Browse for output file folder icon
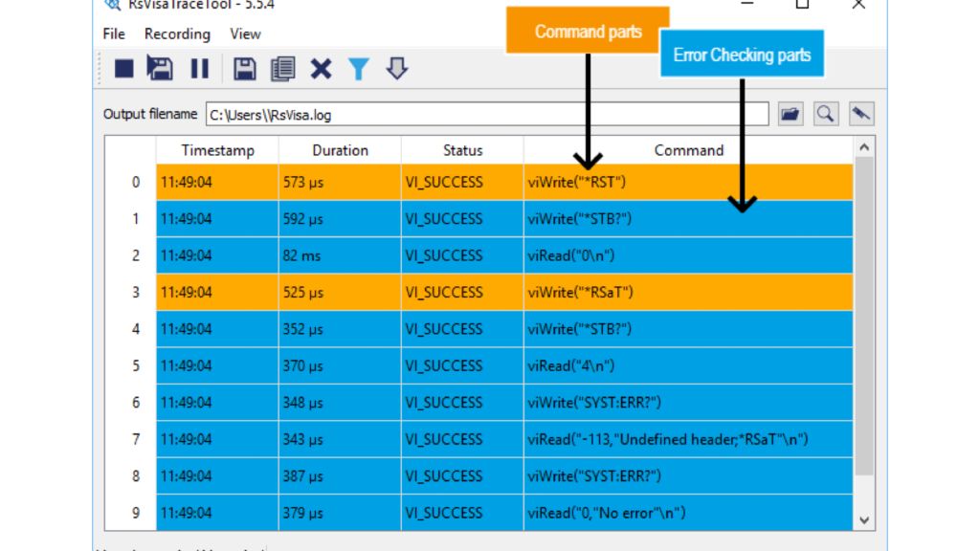Image resolution: width=980 pixels, height=551 pixels. (x=790, y=115)
